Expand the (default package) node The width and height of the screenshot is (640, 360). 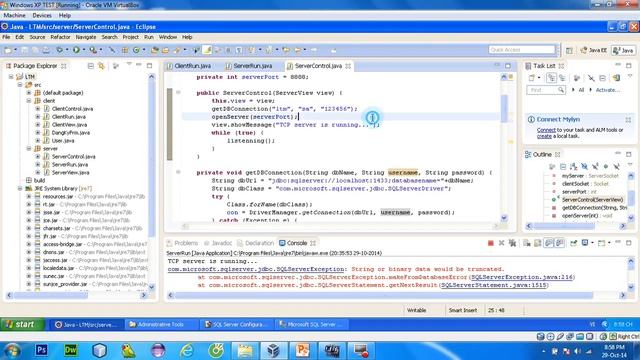(29, 93)
